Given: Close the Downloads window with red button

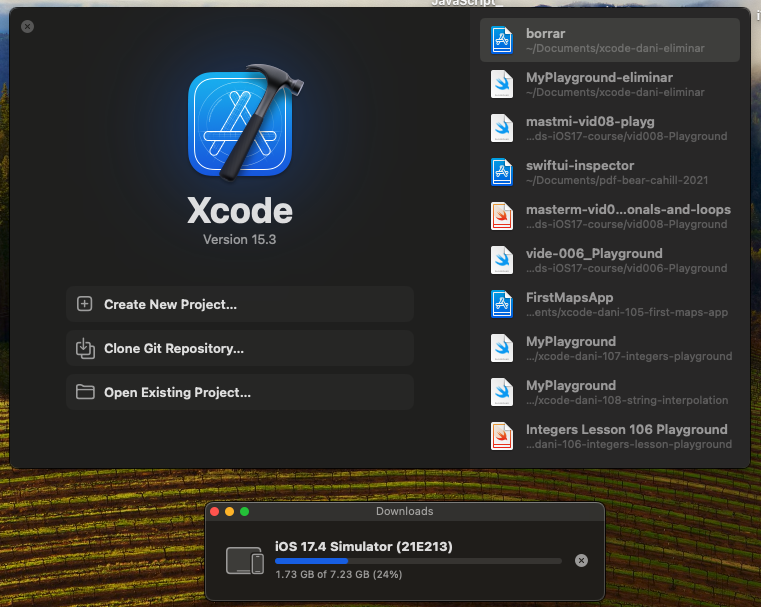Looking at the screenshot, I should click(215, 511).
